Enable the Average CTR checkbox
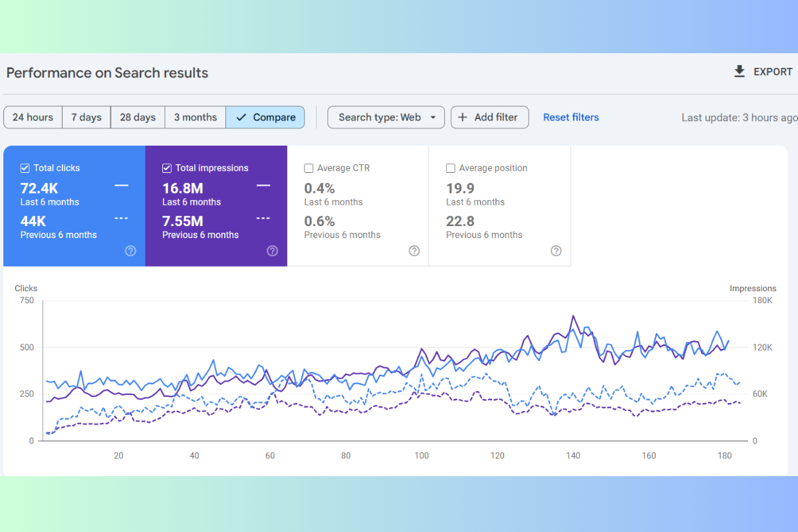The width and height of the screenshot is (798, 532). pos(309,168)
